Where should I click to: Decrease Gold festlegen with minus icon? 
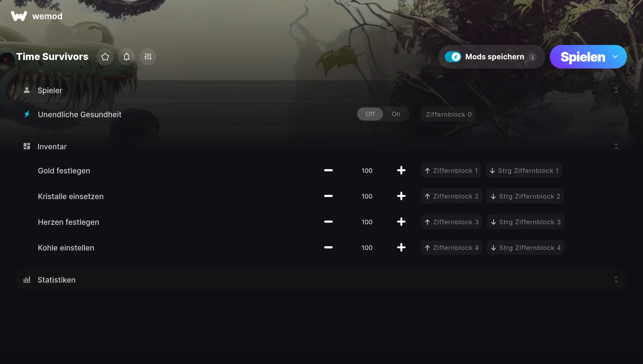[x=328, y=170]
